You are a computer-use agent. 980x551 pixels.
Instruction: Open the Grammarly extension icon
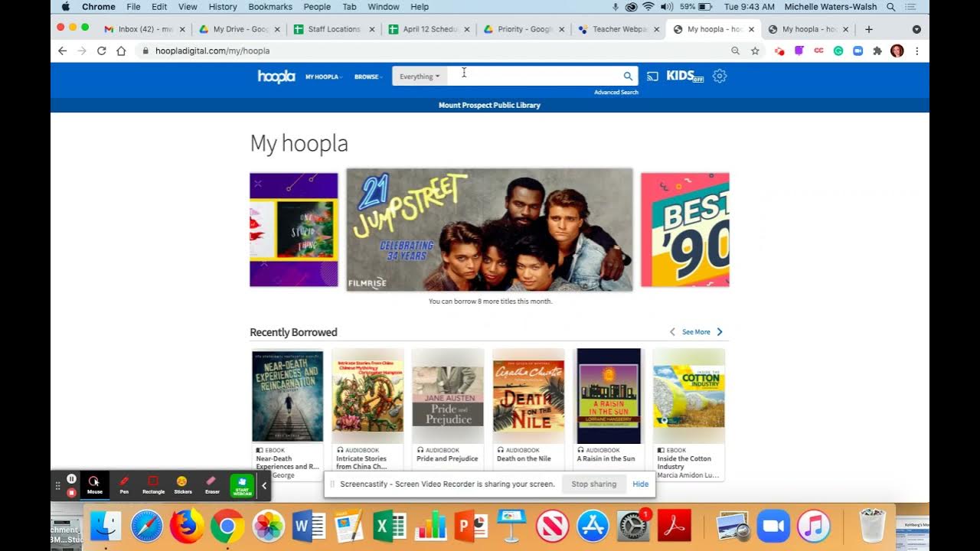pos(838,51)
